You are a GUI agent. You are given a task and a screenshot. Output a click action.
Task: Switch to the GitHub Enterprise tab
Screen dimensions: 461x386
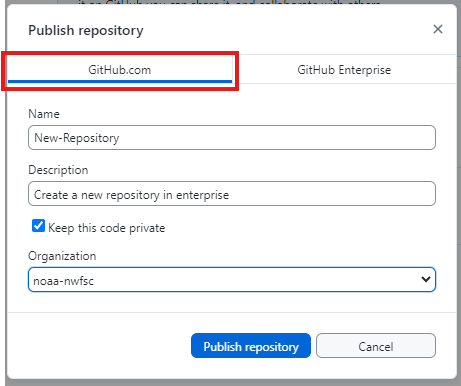click(344, 69)
